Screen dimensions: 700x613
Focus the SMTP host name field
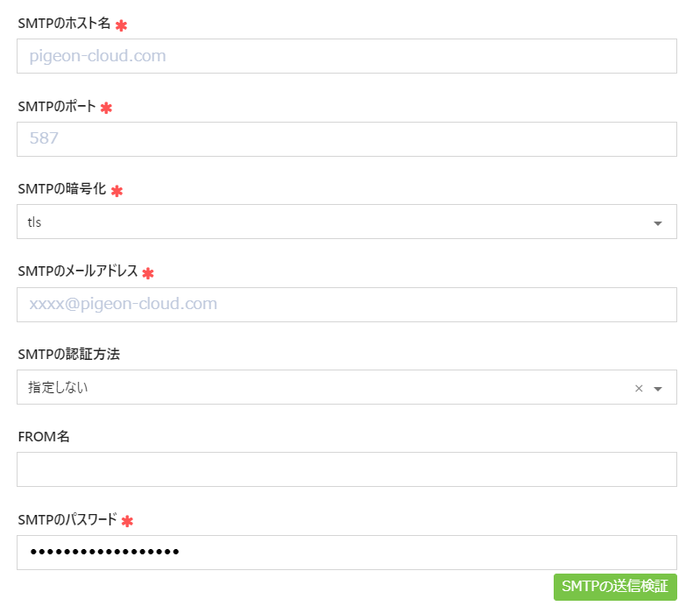(x=347, y=56)
